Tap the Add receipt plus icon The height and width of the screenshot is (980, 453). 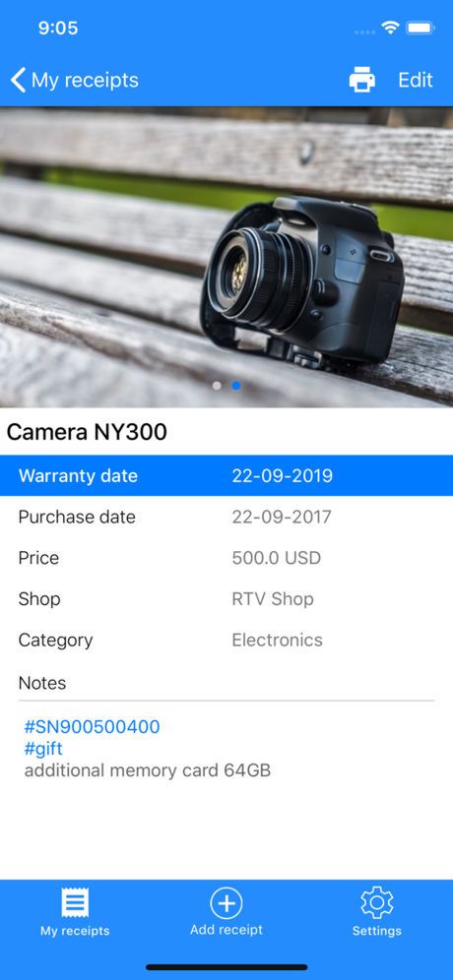(226, 902)
